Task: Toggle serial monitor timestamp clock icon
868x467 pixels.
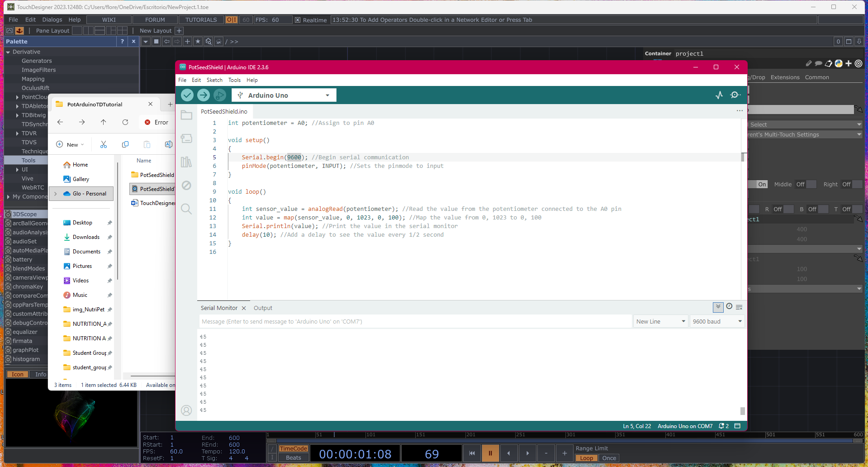Action: pos(729,307)
